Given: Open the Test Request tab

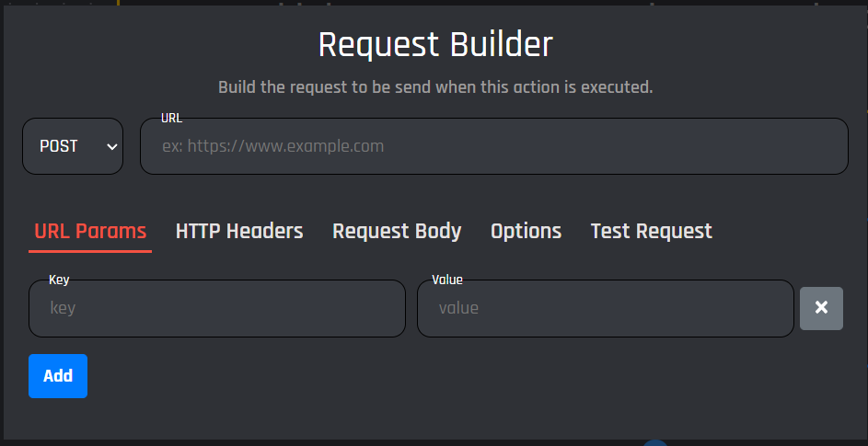Looking at the screenshot, I should [651, 231].
